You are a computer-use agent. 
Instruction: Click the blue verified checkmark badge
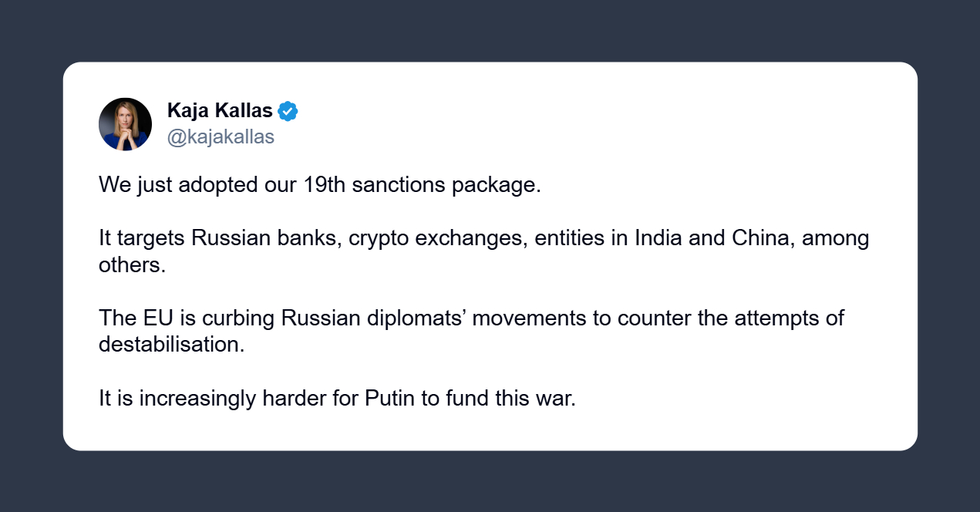(x=288, y=111)
